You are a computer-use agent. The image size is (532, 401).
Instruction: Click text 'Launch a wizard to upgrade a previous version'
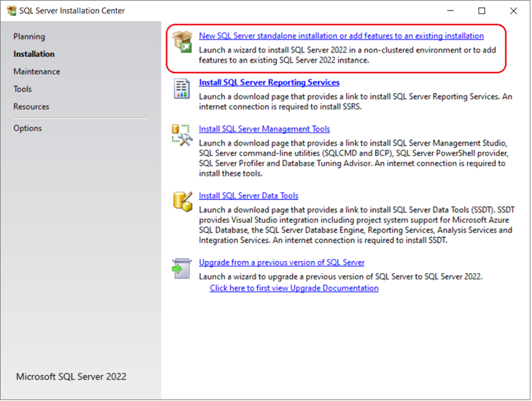341,277
